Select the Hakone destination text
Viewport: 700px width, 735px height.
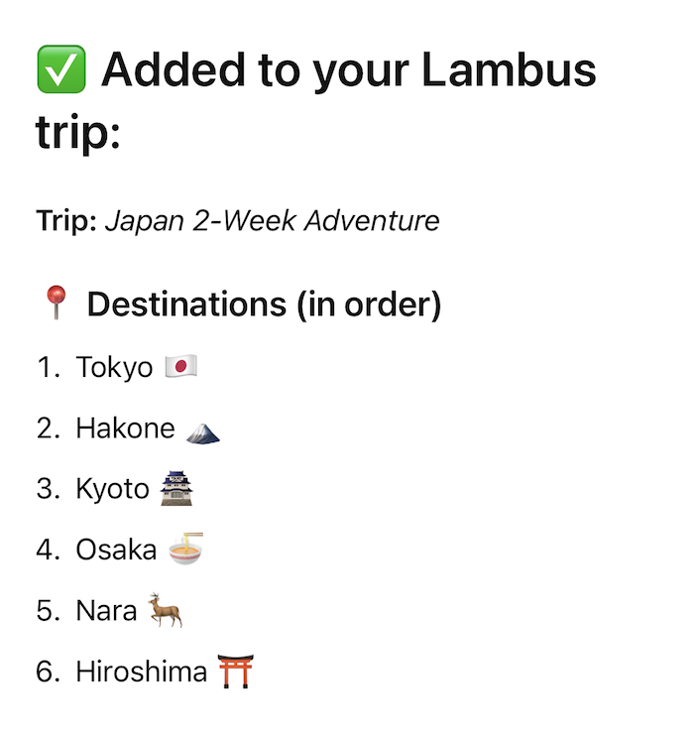pos(125,429)
